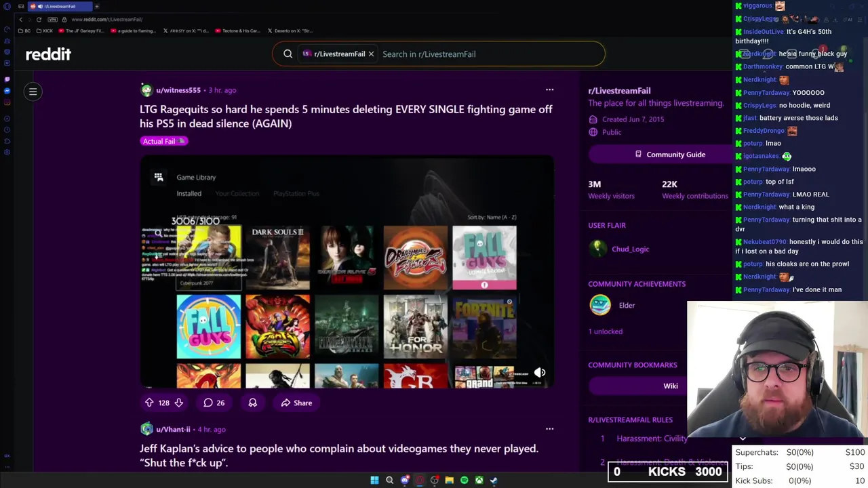
Task: Open the Windows Start menu
Action: tap(374, 480)
